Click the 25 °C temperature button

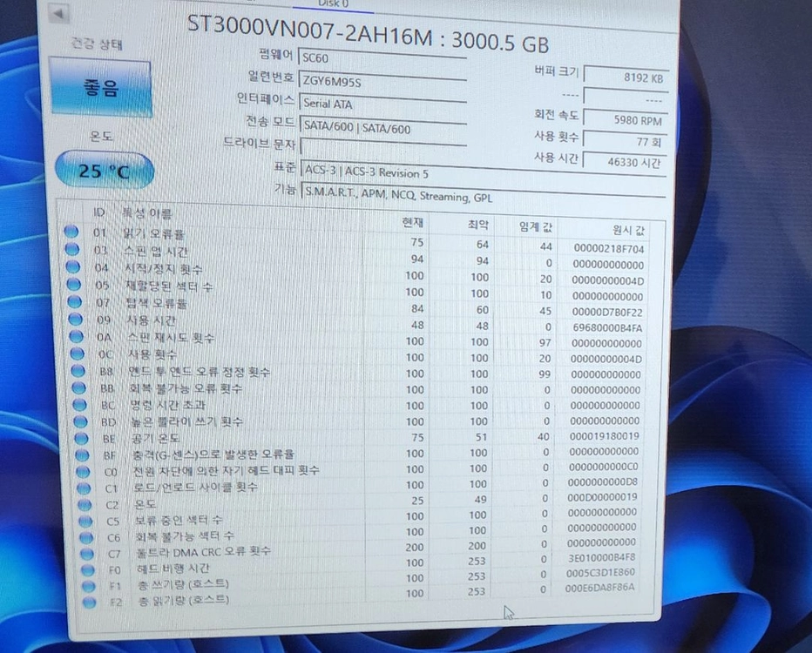pyautogui.click(x=104, y=171)
